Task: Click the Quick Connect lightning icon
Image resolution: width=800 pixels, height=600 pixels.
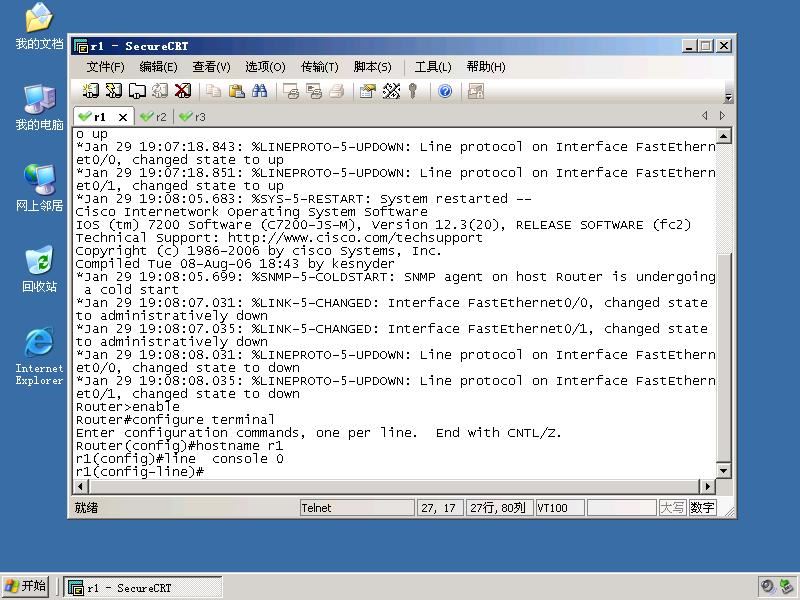Action: click(114, 91)
